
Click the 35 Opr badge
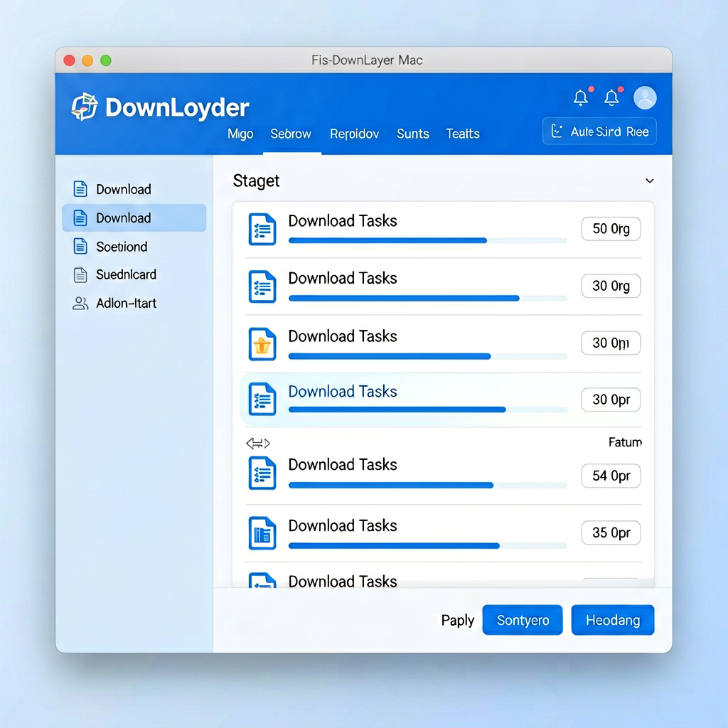(611, 532)
